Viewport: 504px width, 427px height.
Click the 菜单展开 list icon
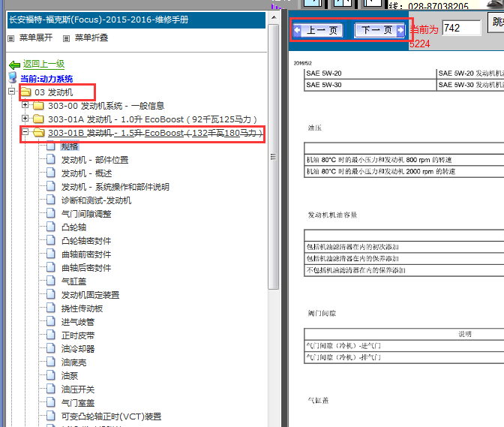(x=11, y=38)
